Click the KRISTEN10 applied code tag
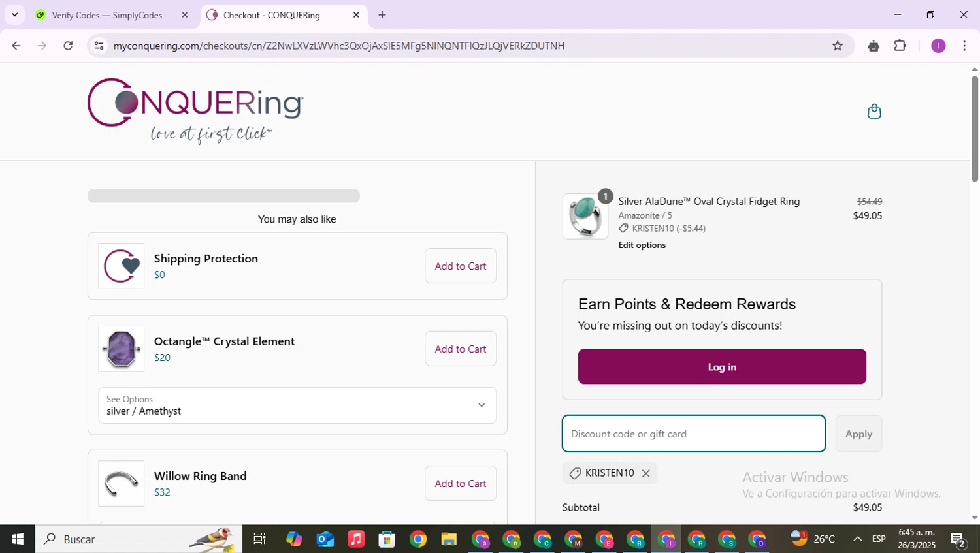Screen dimensions: 980x553 [610, 473]
